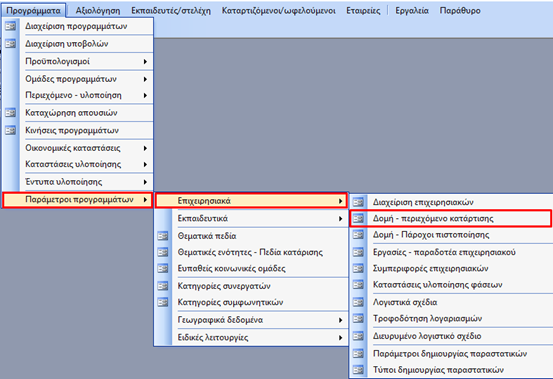Open Διευρυμένο λογιστικό σχέδιο entry
The image size is (553, 379).
pyautogui.click(x=451, y=336)
